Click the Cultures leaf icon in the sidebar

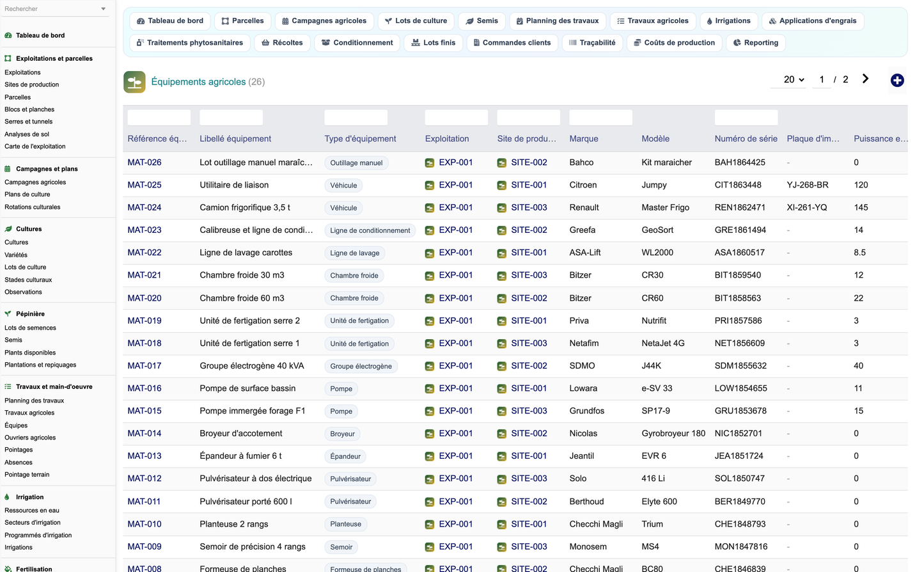pyautogui.click(x=8, y=229)
